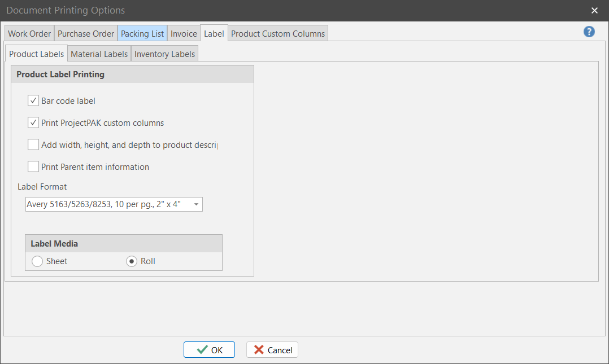Viewport: 609px width, 364px height.
Task: Switch to Material Labels sub-tab
Action: point(99,54)
